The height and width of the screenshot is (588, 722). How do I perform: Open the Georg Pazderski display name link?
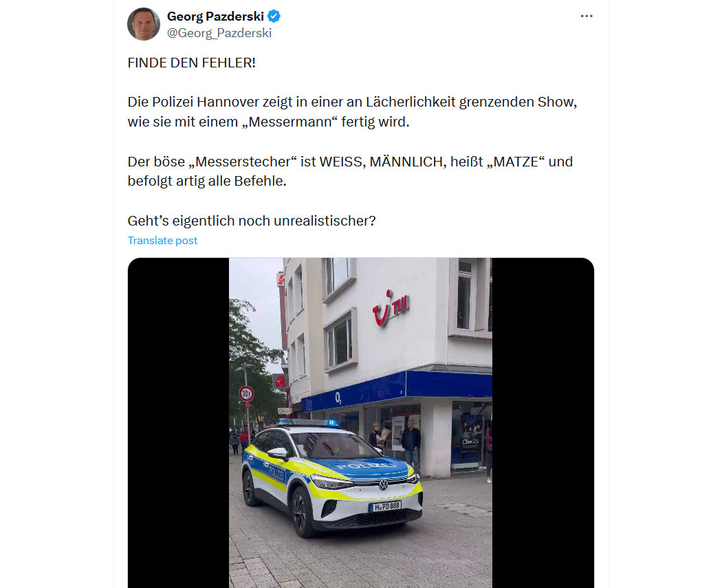click(x=215, y=16)
